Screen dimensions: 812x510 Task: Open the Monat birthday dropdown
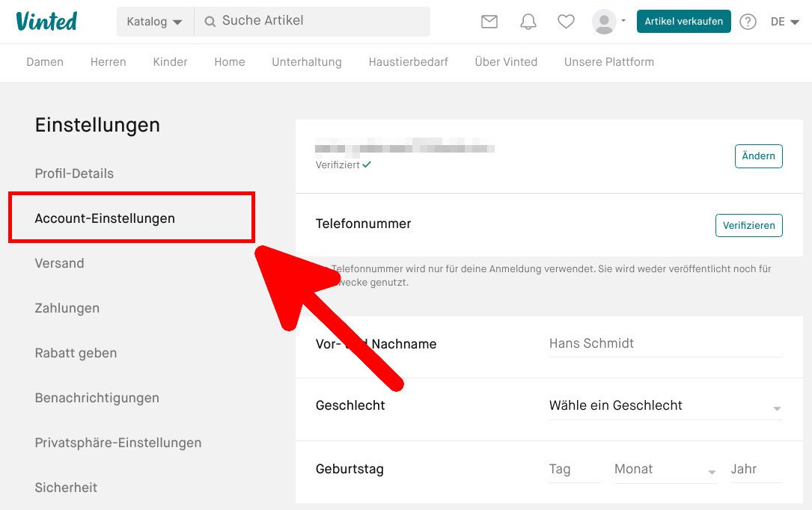[x=665, y=469]
